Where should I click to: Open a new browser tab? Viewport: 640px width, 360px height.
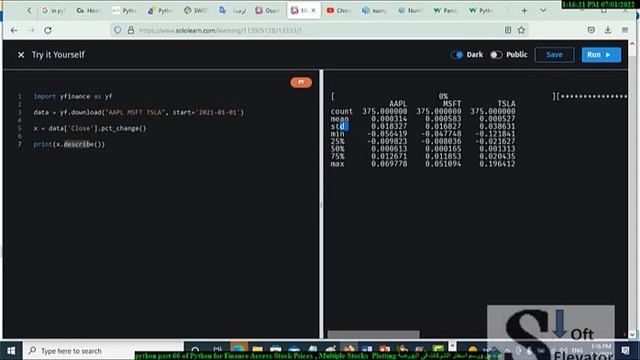(x=524, y=11)
